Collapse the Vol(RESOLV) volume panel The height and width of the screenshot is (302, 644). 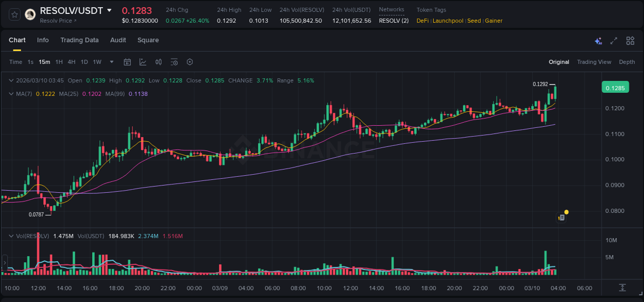pos(11,236)
